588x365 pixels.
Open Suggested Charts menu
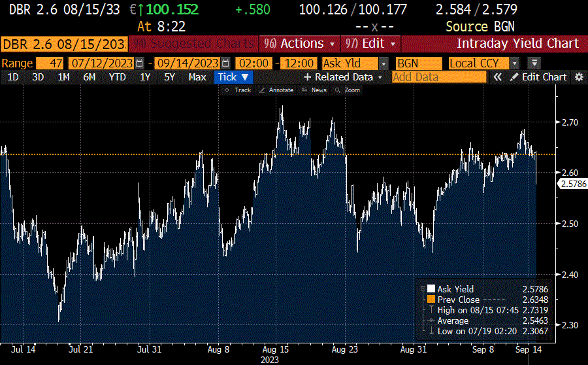(x=193, y=44)
